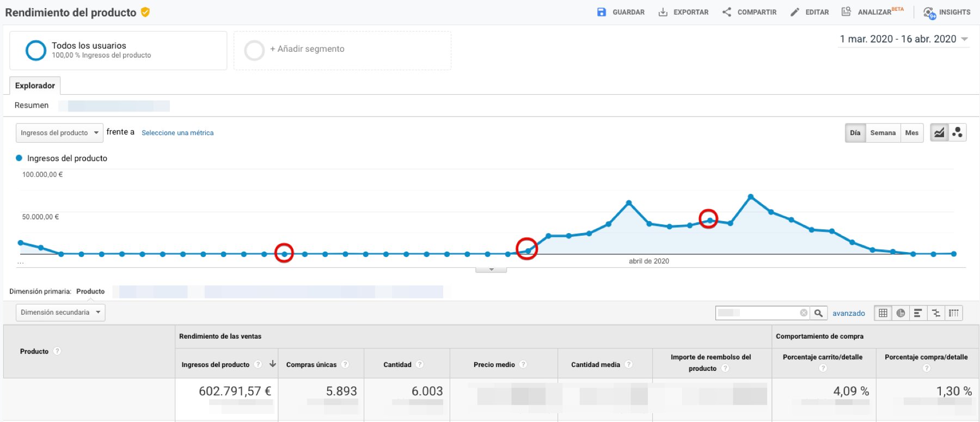Screen dimensions: 980x422
Task: Open the date range selector
Action: (x=903, y=39)
